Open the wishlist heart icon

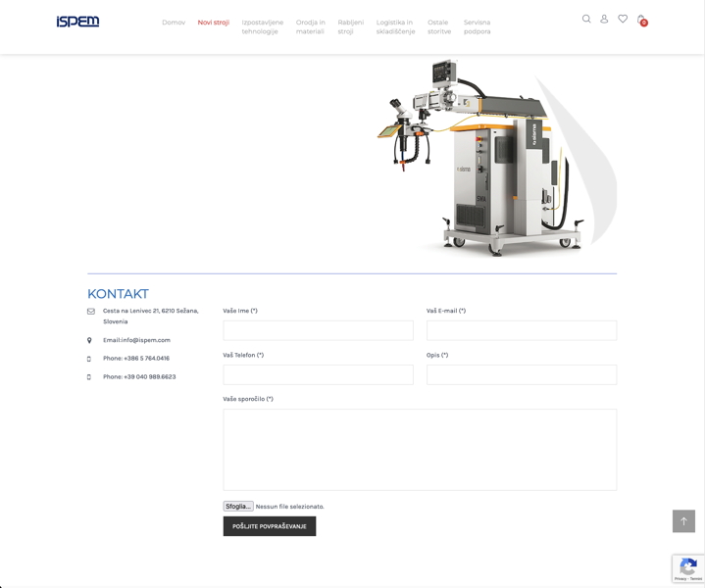coord(623,19)
